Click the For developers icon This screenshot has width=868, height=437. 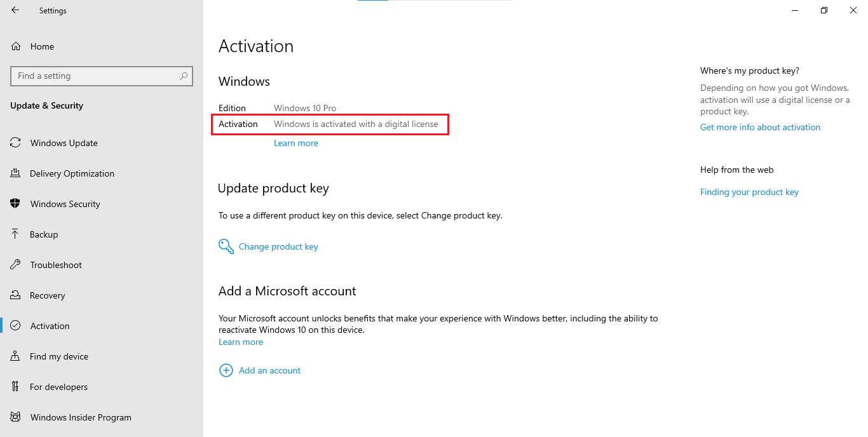click(16, 387)
